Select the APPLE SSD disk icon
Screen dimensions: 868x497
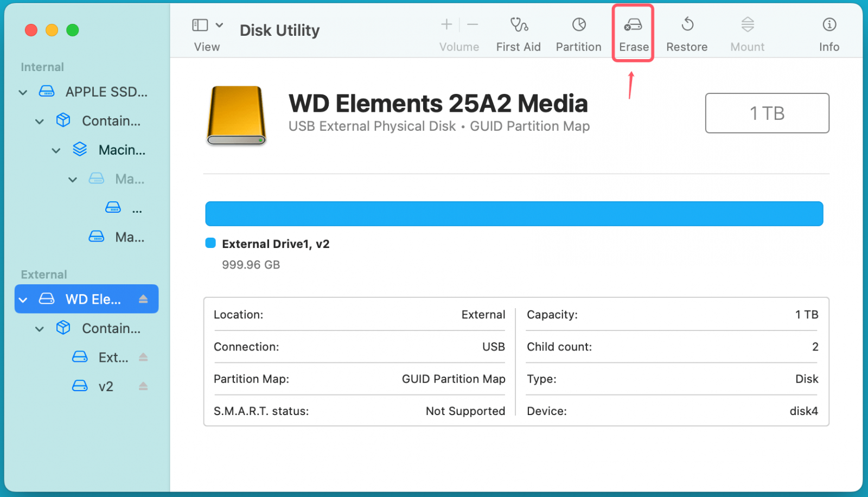[x=47, y=91]
